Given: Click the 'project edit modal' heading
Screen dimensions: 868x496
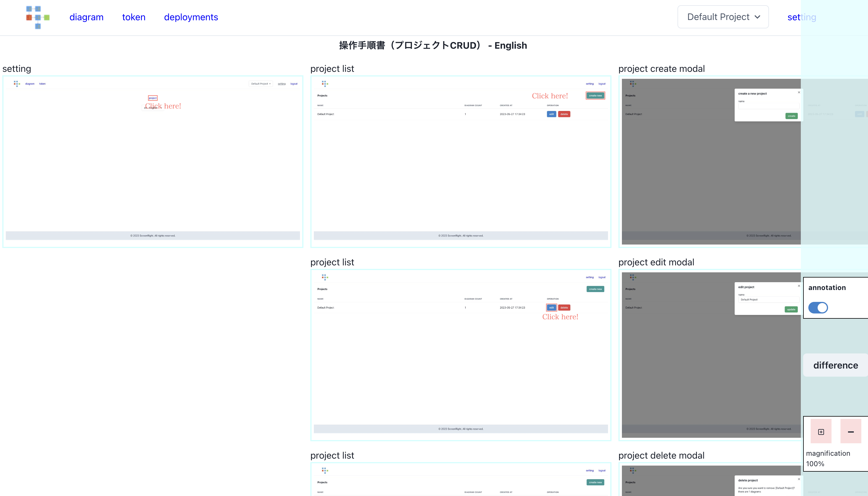Looking at the screenshot, I should [656, 262].
